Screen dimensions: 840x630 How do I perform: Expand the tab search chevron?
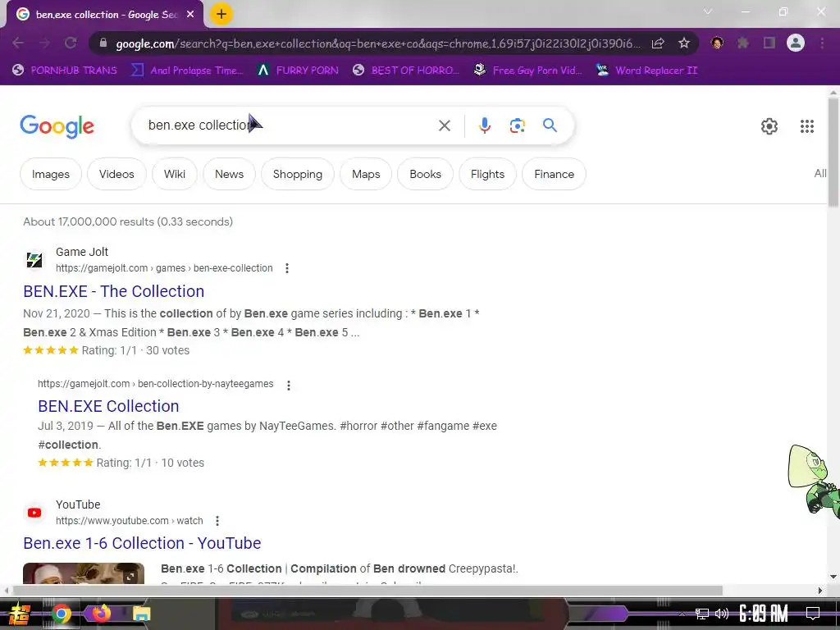point(708,11)
